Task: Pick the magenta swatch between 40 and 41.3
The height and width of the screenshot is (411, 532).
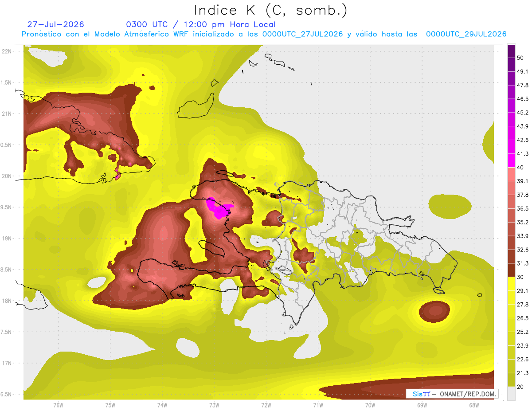Action: pos(511,160)
